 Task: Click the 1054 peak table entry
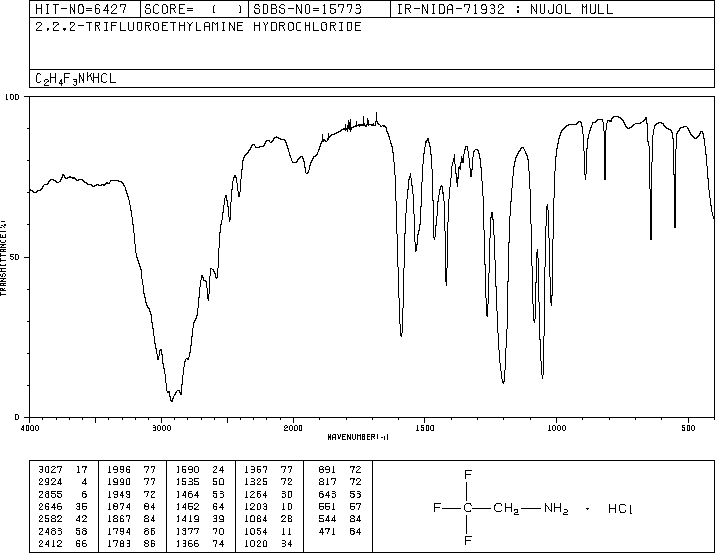[x=269, y=531]
